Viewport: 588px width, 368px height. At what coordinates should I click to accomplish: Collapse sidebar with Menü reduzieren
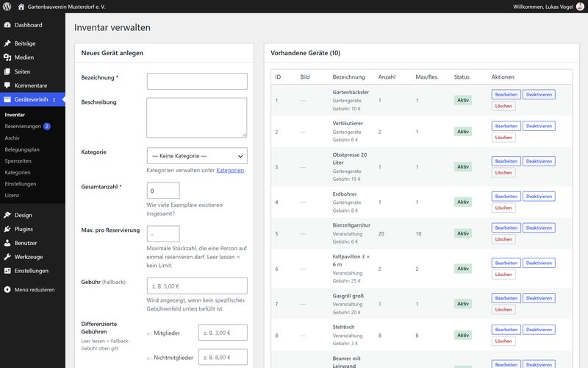pos(32,289)
